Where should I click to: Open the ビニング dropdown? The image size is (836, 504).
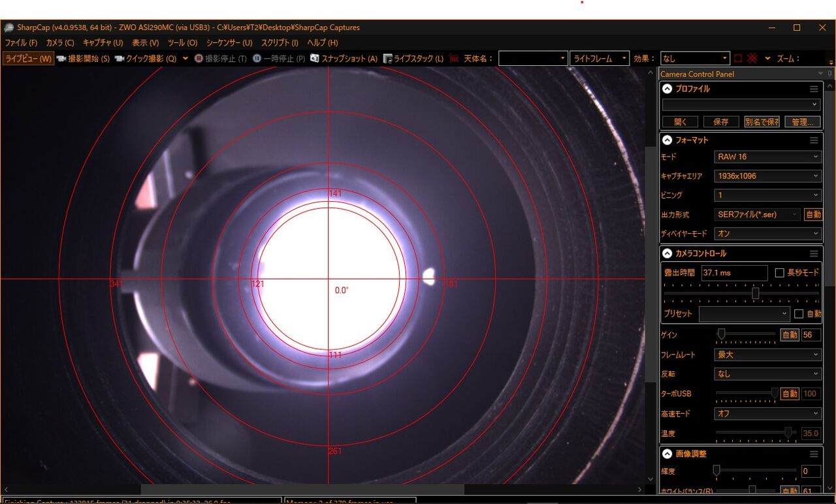coord(767,195)
